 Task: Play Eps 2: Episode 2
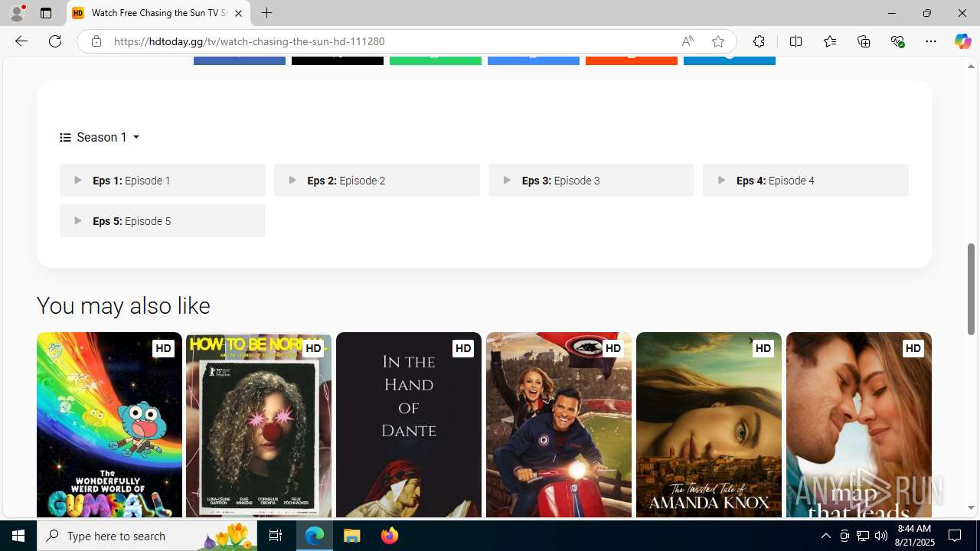pyautogui.click(x=377, y=181)
